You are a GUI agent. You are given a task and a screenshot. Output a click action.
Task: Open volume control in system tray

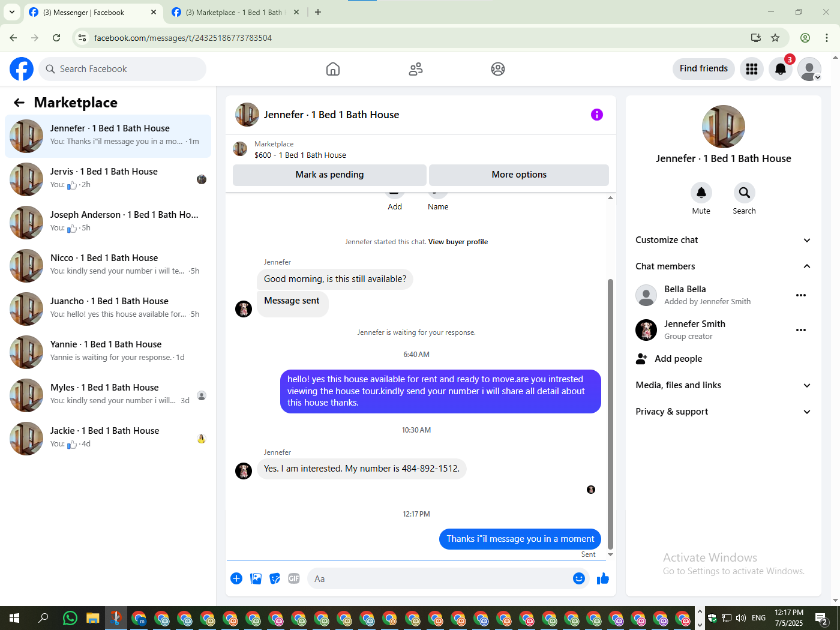point(741,617)
